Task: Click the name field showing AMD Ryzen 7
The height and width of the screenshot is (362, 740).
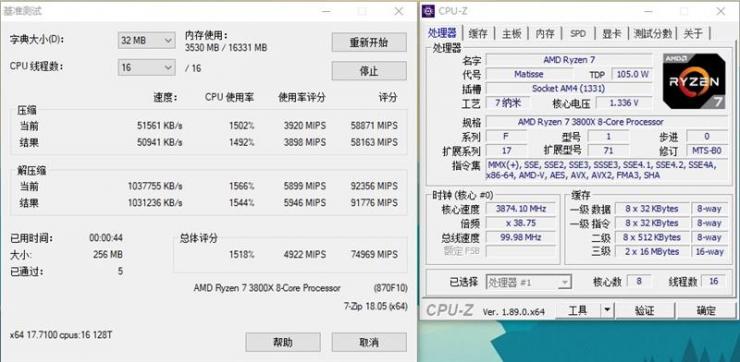Action: coord(569,60)
